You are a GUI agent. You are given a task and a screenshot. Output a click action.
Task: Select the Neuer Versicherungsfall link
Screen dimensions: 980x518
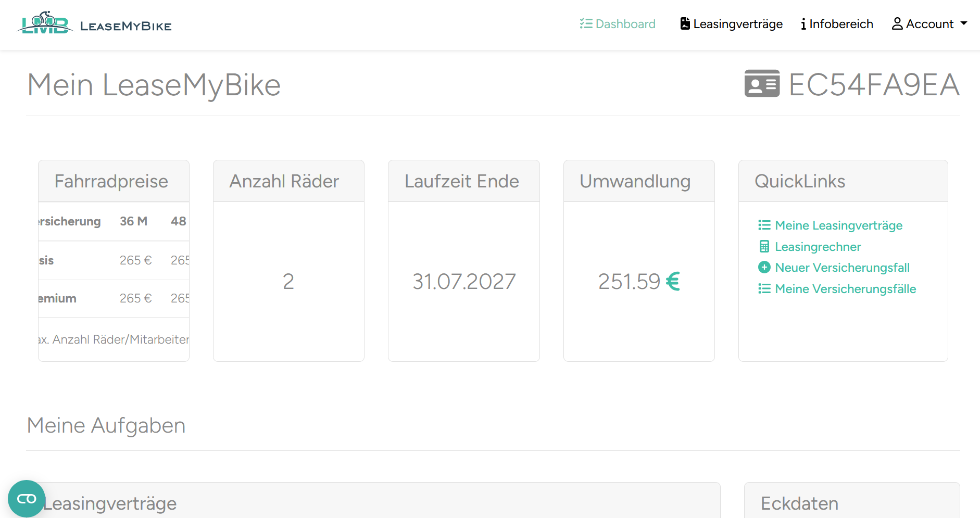tap(842, 268)
